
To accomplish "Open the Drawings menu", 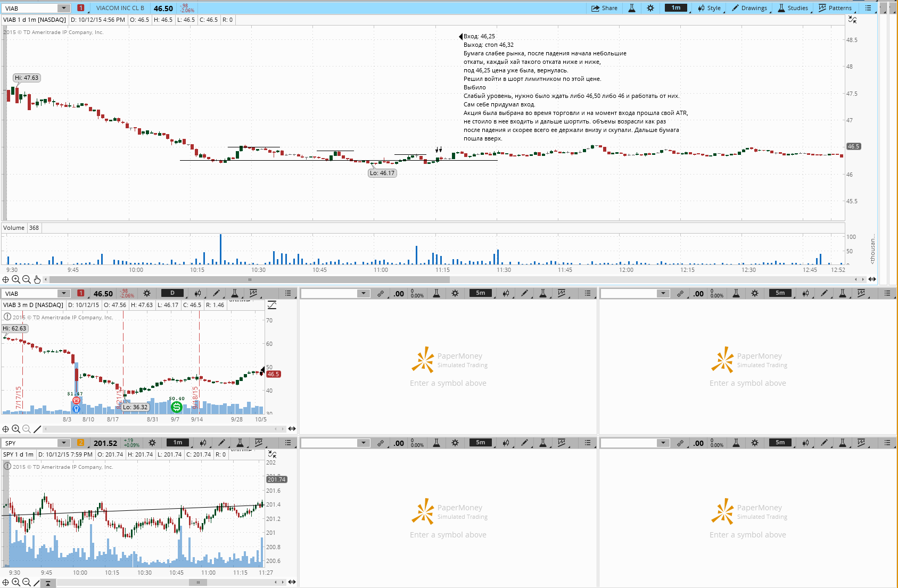I will pyautogui.click(x=749, y=8).
